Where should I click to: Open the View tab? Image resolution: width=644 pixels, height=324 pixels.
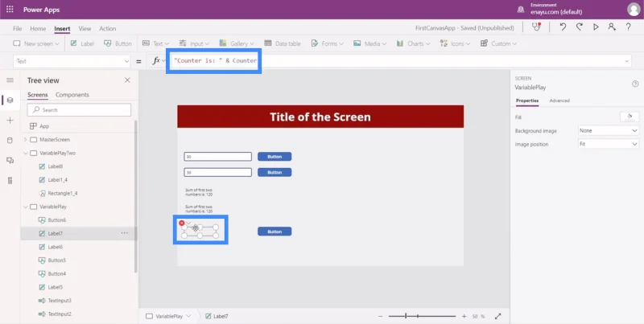(x=85, y=28)
